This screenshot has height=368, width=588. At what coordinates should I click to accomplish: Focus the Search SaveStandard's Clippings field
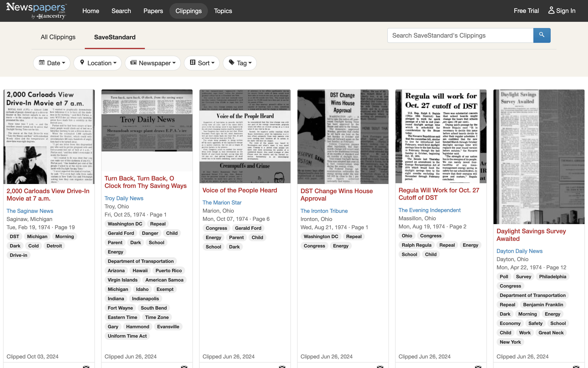[x=460, y=35]
